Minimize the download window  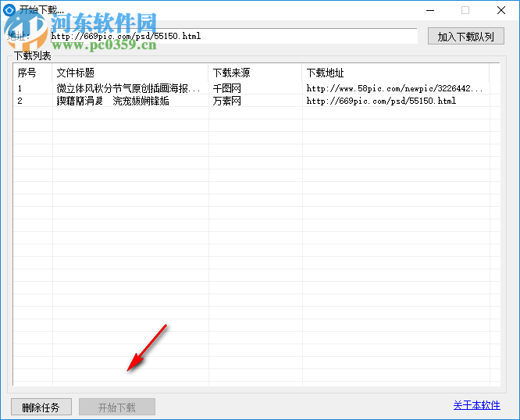[430, 10]
